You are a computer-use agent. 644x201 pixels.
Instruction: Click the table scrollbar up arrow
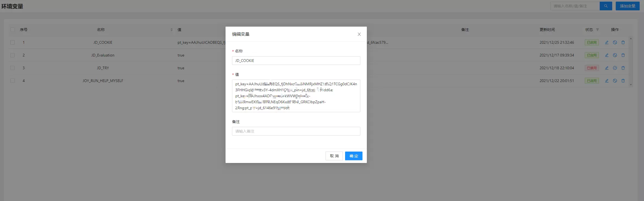tap(631, 39)
